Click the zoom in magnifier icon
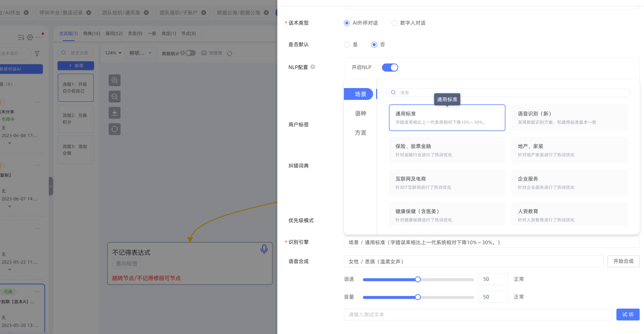The image size is (644, 334). tap(114, 80)
